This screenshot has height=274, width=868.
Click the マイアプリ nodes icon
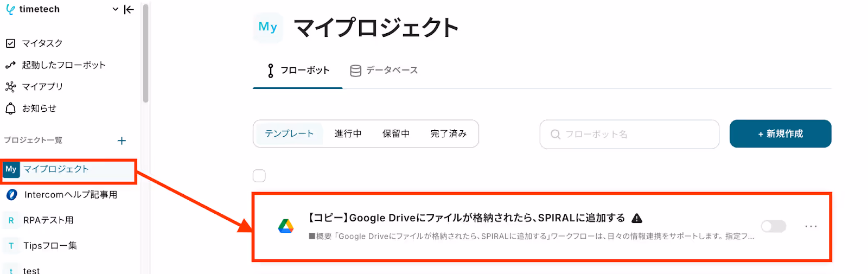click(10, 87)
